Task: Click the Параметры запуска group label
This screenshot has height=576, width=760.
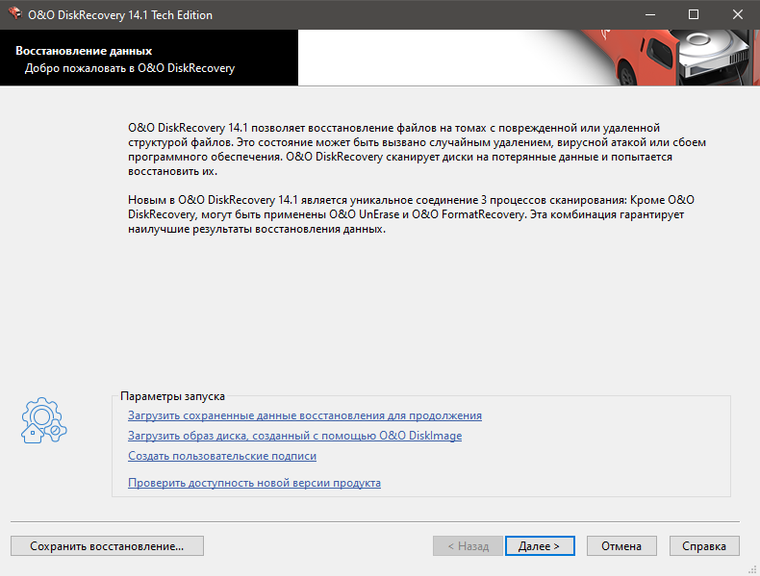Action: click(173, 396)
